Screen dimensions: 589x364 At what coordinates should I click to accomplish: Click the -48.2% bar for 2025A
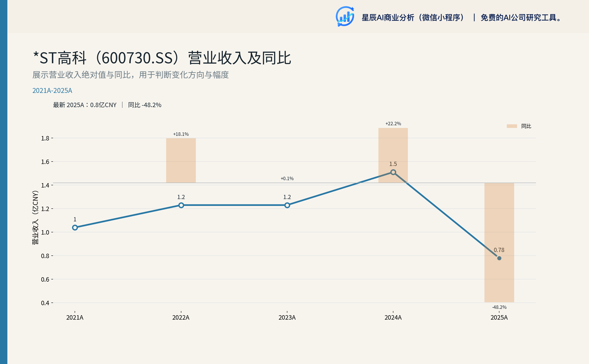[x=499, y=242]
